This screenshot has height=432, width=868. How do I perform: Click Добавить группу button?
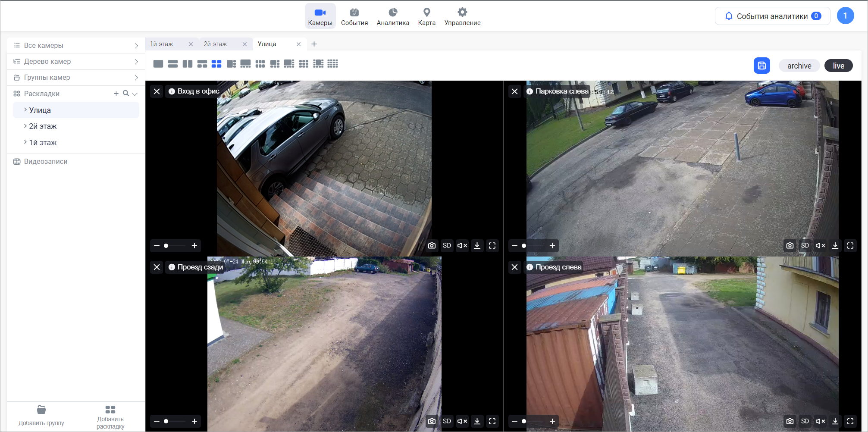(x=41, y=415)
